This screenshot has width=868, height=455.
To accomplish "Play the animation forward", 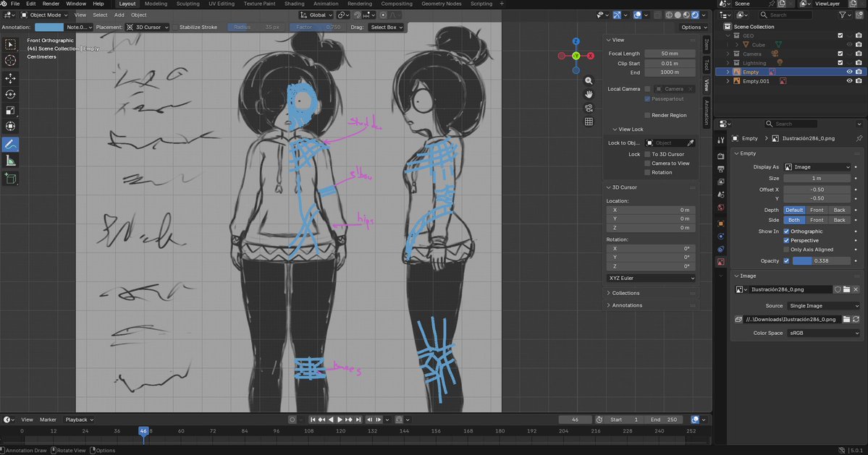I will coord(340,420).
